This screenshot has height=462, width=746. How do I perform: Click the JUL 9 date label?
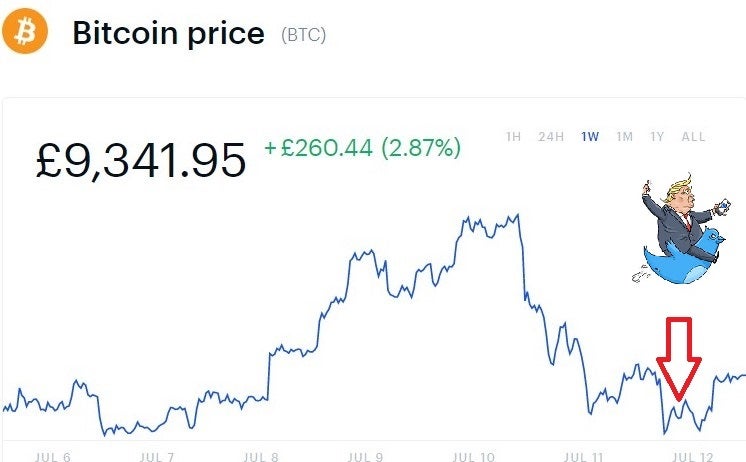pos(365,456)
